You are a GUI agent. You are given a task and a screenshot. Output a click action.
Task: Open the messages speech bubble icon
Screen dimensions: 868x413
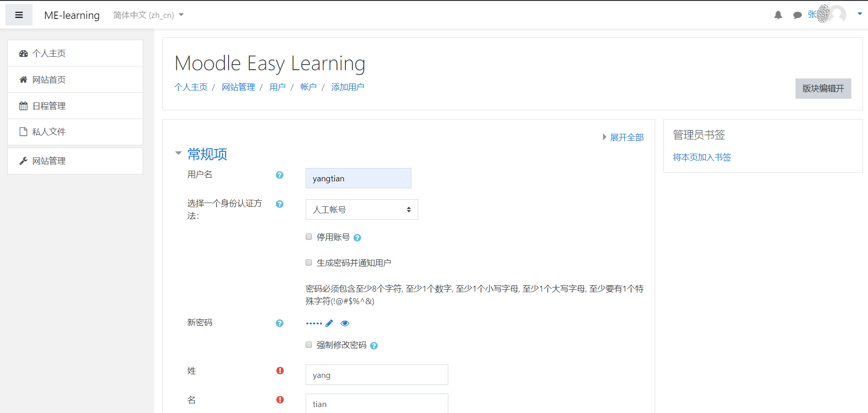coord(797,15)
